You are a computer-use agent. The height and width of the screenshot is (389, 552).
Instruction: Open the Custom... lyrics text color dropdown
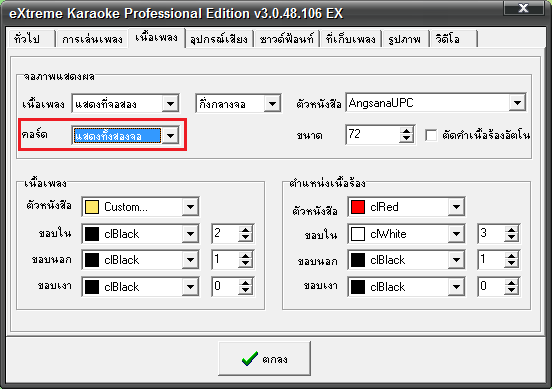pos(190,207)
